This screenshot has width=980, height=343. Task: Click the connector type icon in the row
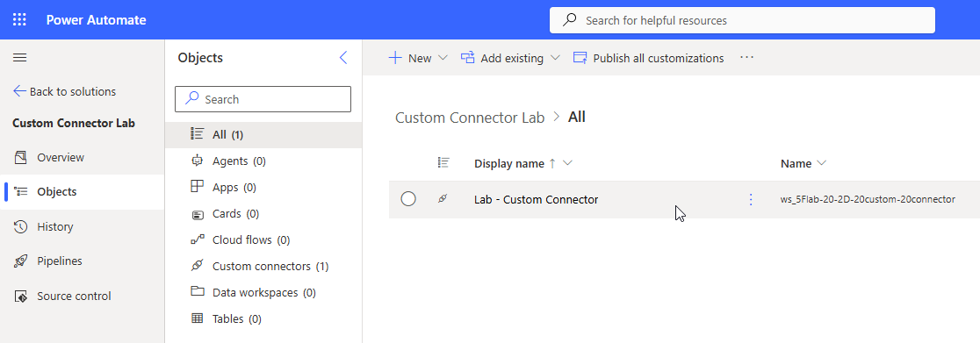[x=443, y=198]
